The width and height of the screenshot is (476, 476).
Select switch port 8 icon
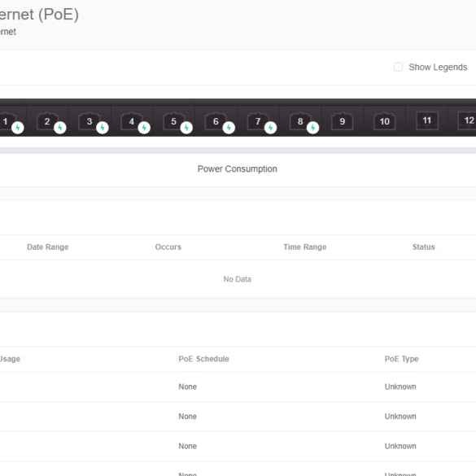[300, 121]
